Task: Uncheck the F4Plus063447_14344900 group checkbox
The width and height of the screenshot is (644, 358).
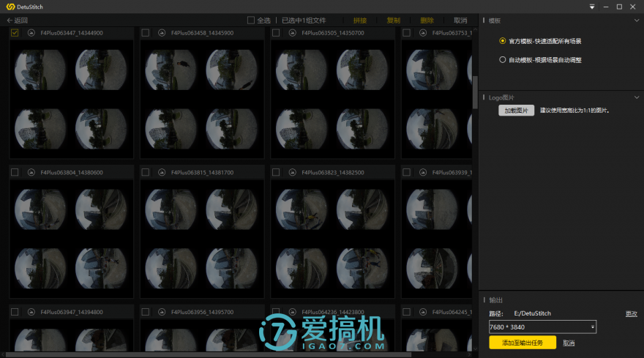Action: click(x=15, y=33)
